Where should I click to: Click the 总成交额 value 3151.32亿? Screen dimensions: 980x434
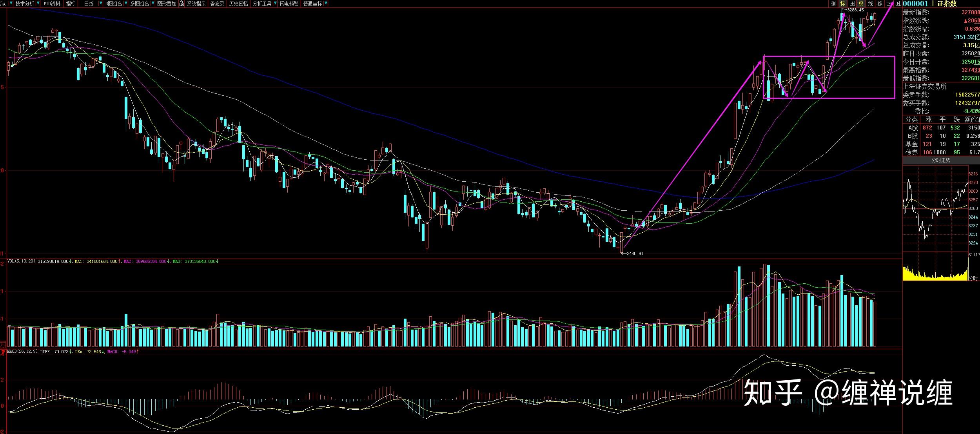click(x=966, y=37)
